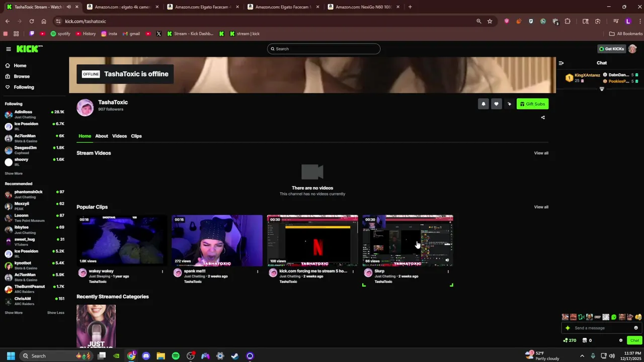Show more recommended channels
Screen dimensions: 644x362
[14, 313]
